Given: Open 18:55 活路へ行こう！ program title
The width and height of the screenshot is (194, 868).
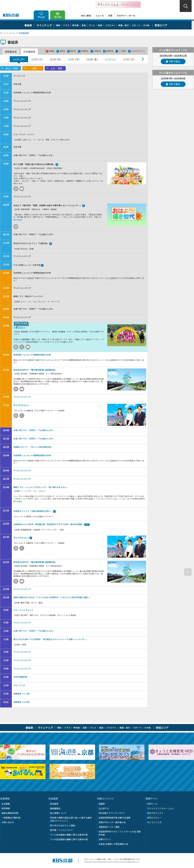Looking at the screenshot, I should 33,447.
